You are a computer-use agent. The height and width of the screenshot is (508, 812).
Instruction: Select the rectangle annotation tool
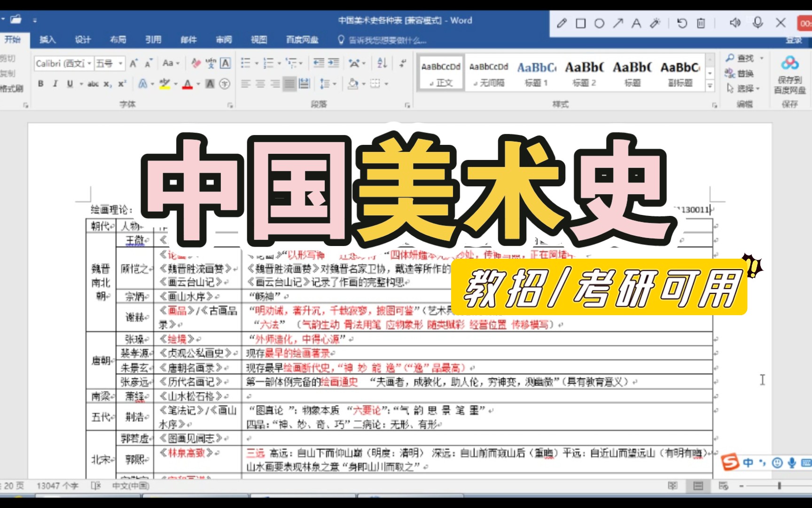[581, 23]
